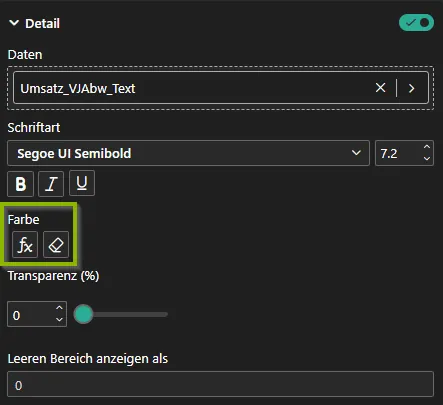Open Segoe UI Semibold font dropdown

coord(188,153)
